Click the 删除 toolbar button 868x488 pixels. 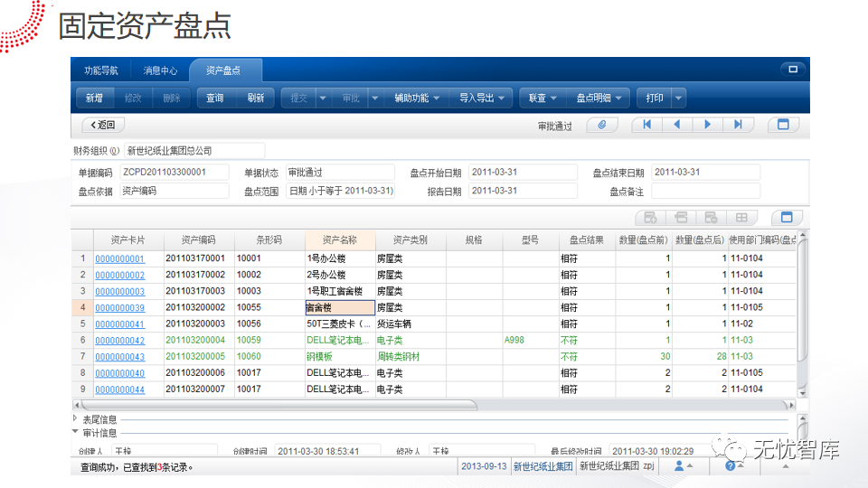tap(172, 98)
